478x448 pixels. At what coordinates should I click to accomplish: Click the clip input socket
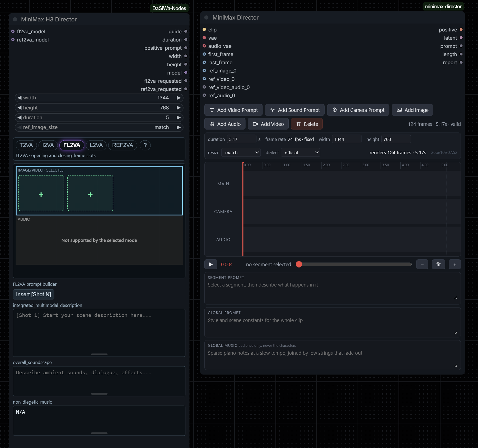[x=204, y=30]
